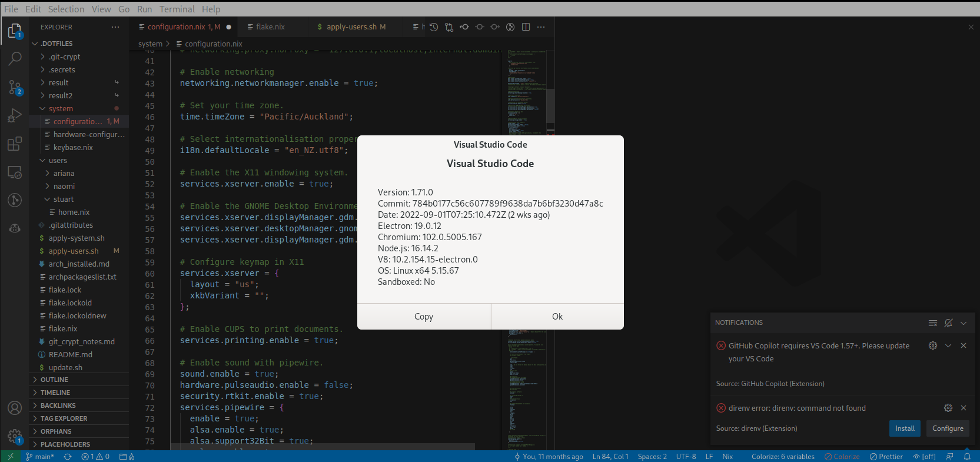Collapse the system folder

(x=79, y=108)
